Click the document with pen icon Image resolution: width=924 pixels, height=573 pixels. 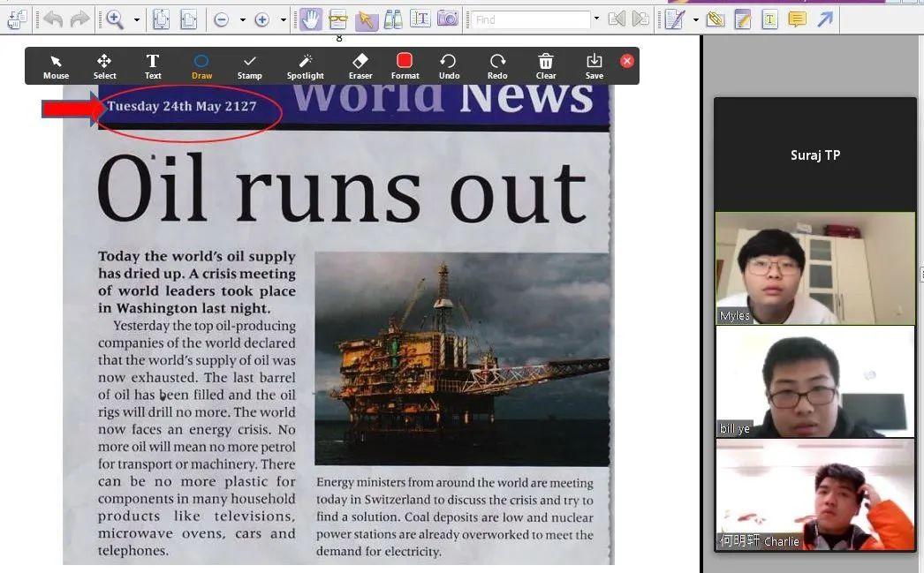(674, 19)
